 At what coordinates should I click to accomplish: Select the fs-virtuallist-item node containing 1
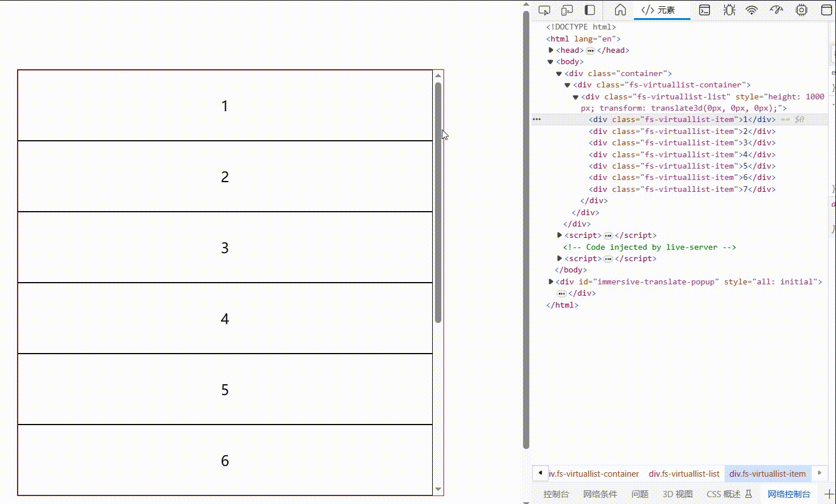[x=682, y=119]
